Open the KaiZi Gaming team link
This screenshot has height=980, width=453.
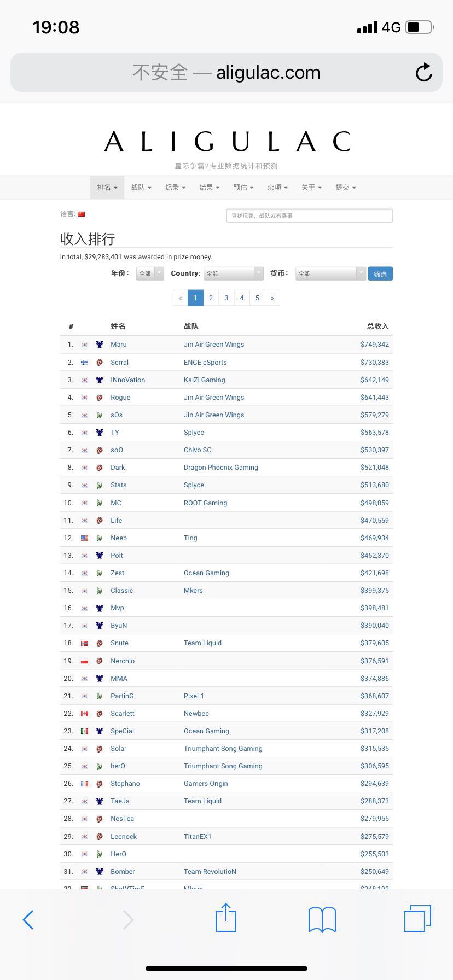(205, 380)
